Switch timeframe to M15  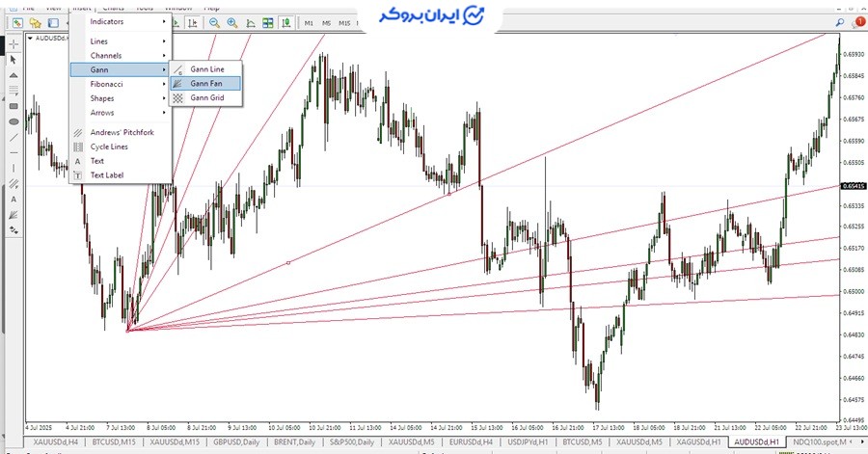pyautogui.click(x=344, y=23)
